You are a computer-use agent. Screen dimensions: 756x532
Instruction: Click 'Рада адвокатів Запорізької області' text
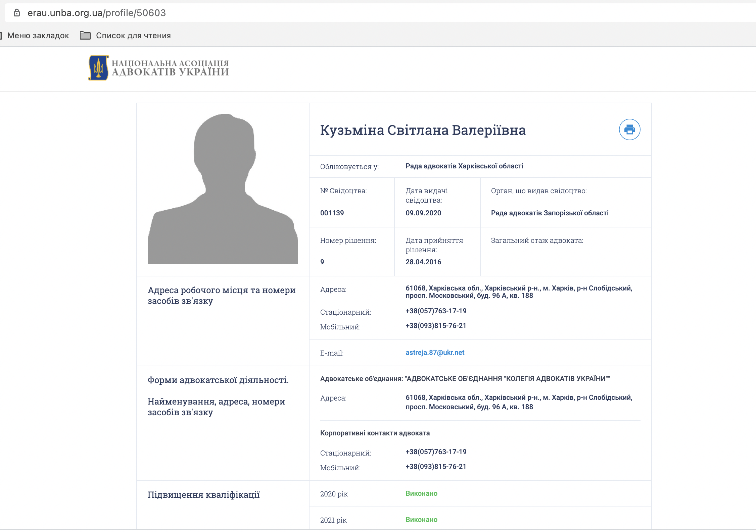point(550,213)
